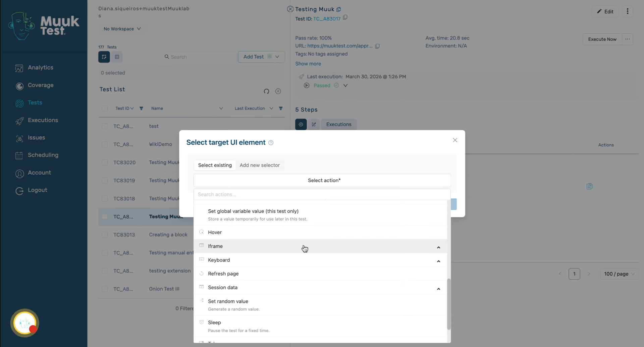Choose the Refresh page action

(320, 274)
